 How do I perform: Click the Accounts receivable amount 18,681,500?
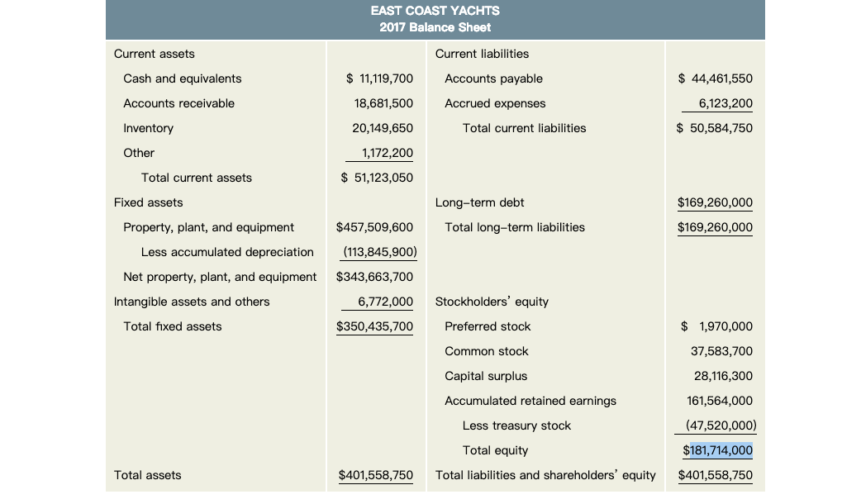(383, 103)
